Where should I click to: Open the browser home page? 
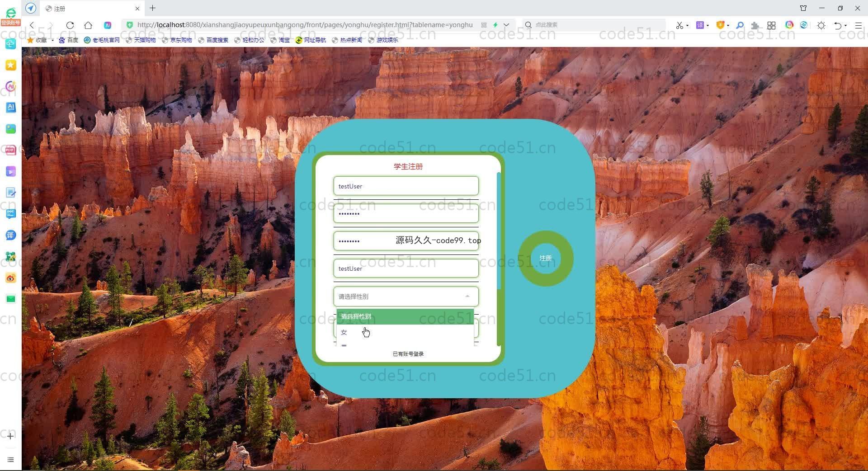pyautogui.click(x=88, y=25)
